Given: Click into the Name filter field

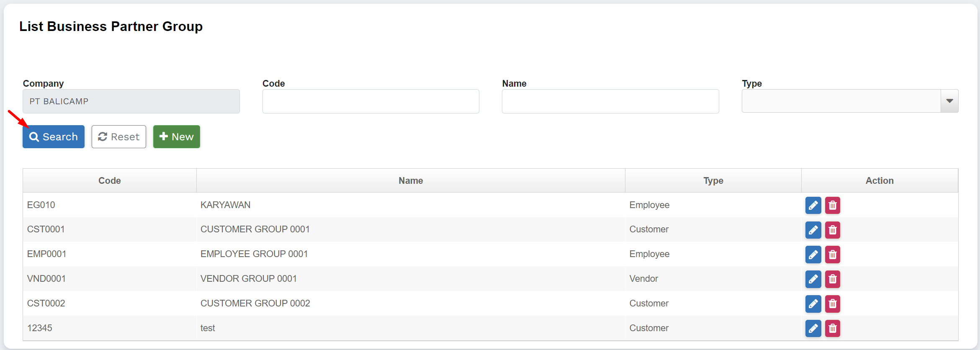Looking at the screenshot, I should 610,101.
